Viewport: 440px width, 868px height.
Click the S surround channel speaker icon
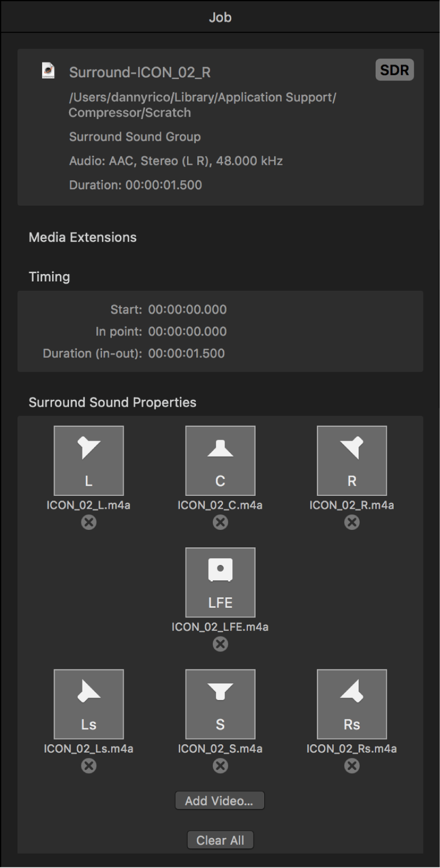(220, 704)
